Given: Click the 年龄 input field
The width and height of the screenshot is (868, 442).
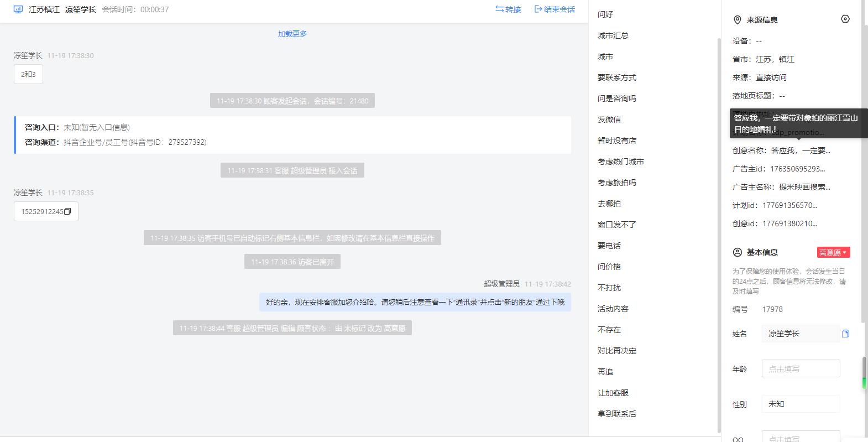Looking at the screenshot, I should [x=801, y=368].
